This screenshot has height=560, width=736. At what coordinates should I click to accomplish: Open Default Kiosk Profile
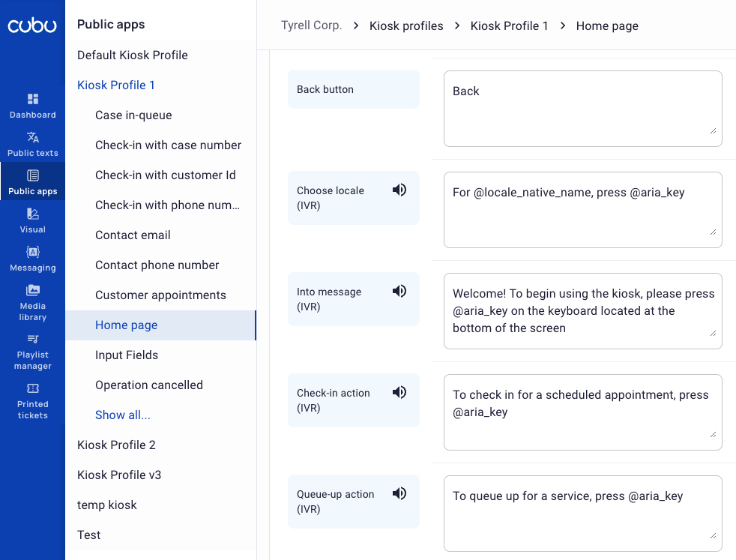coord(133,55)
